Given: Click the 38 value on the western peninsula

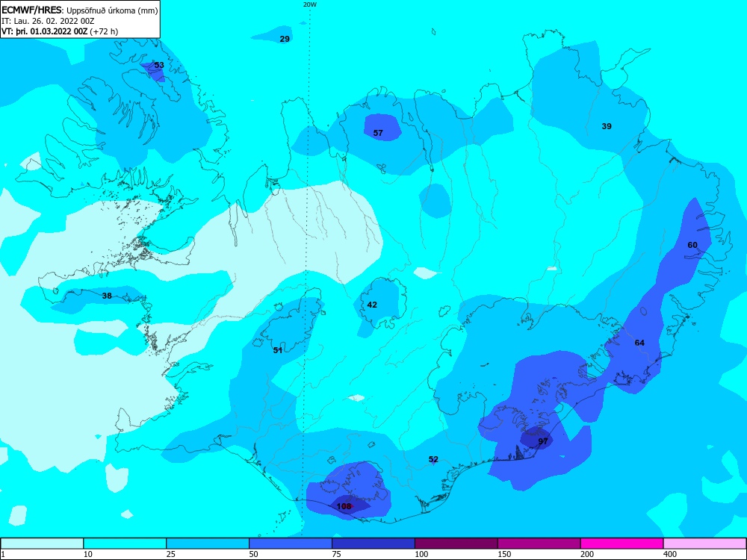Looking at the screenshot, I should pos(107,296).
